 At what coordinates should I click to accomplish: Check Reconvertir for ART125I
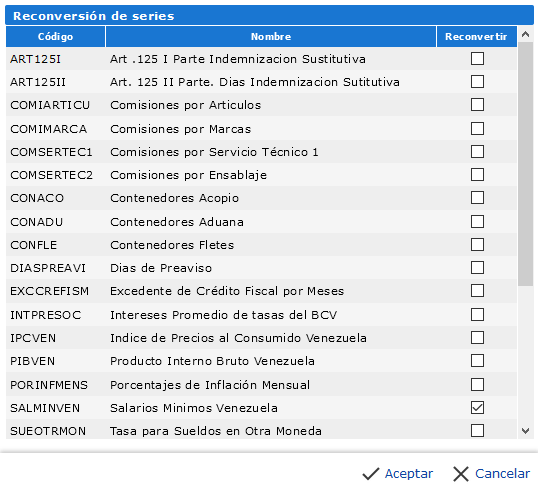[477, 59]
